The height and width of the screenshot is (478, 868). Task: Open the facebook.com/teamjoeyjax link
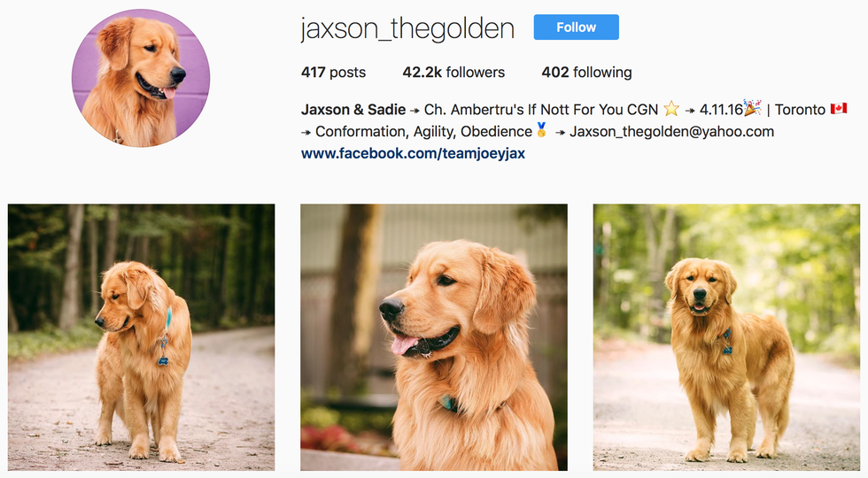pyautogui.click(x=413, y=153)
